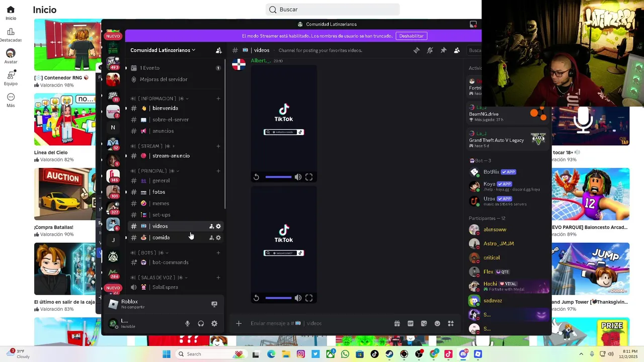
Task: Open Discord user settings gear
Action: point(214,323)
